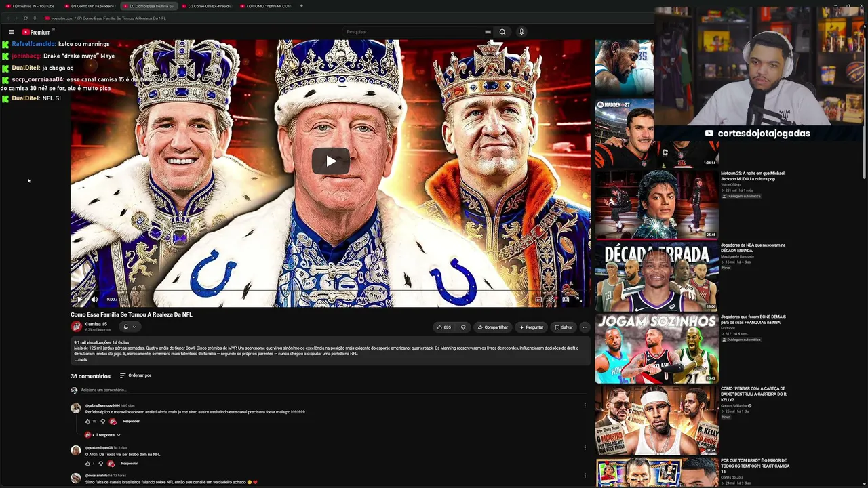Play the video with the center play button

pos(331,161)
